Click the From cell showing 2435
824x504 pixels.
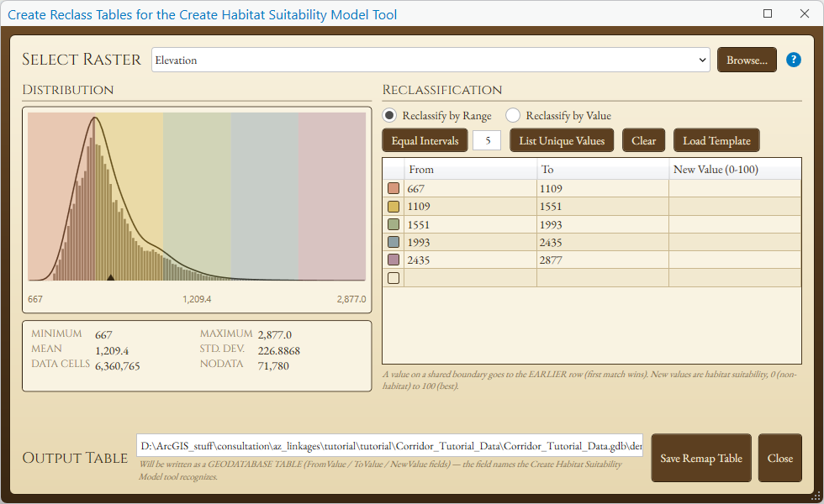(470, 260)
